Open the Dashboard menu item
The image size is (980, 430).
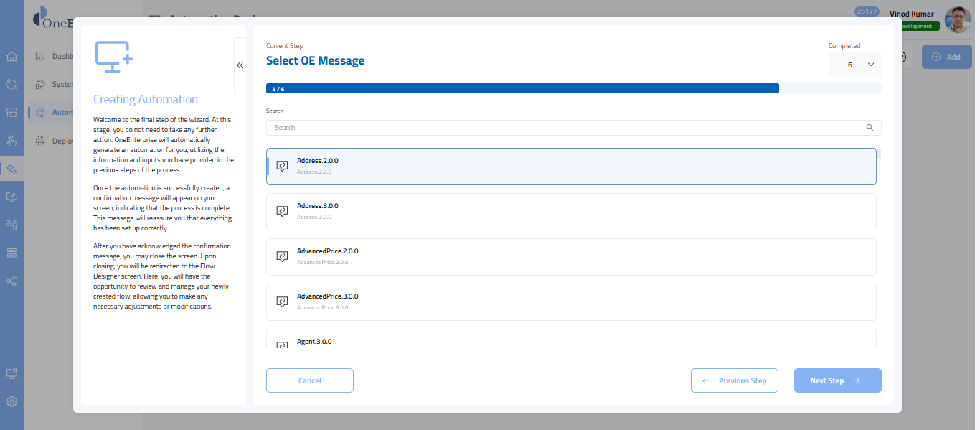tap(62, 57)
